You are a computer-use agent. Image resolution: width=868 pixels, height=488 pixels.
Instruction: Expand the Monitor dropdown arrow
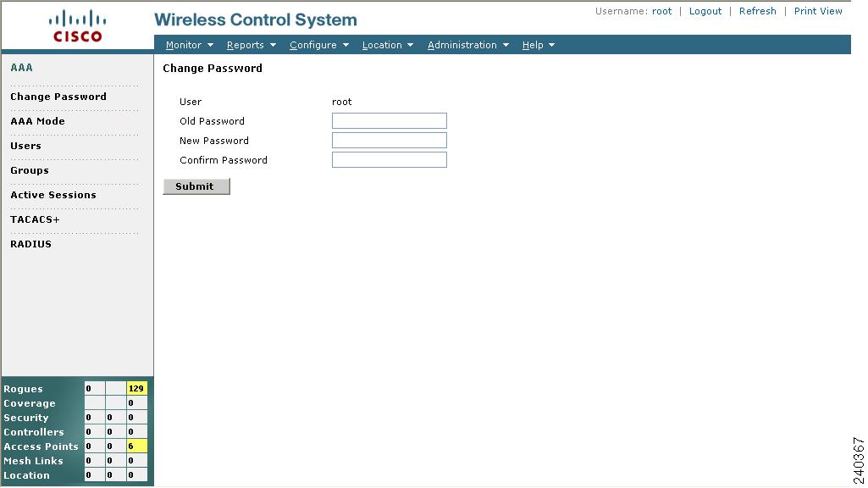tap(210, 45)
